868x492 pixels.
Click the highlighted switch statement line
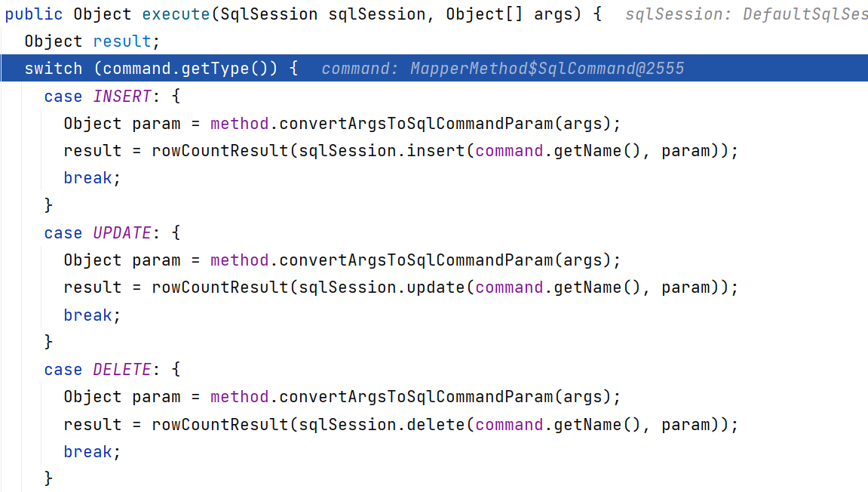pyautogui.click(x=434, y=68)
